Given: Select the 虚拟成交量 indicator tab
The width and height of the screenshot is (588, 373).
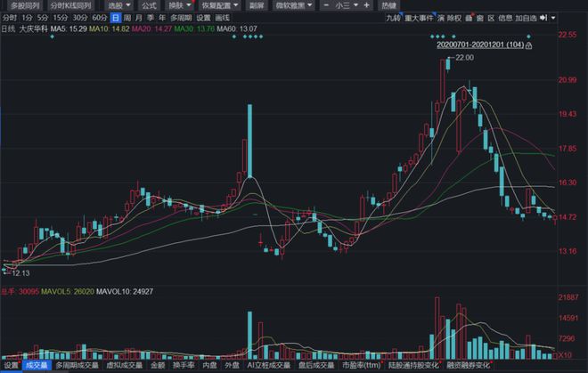Looking at the screenshot, I should [x=125, y=365].
